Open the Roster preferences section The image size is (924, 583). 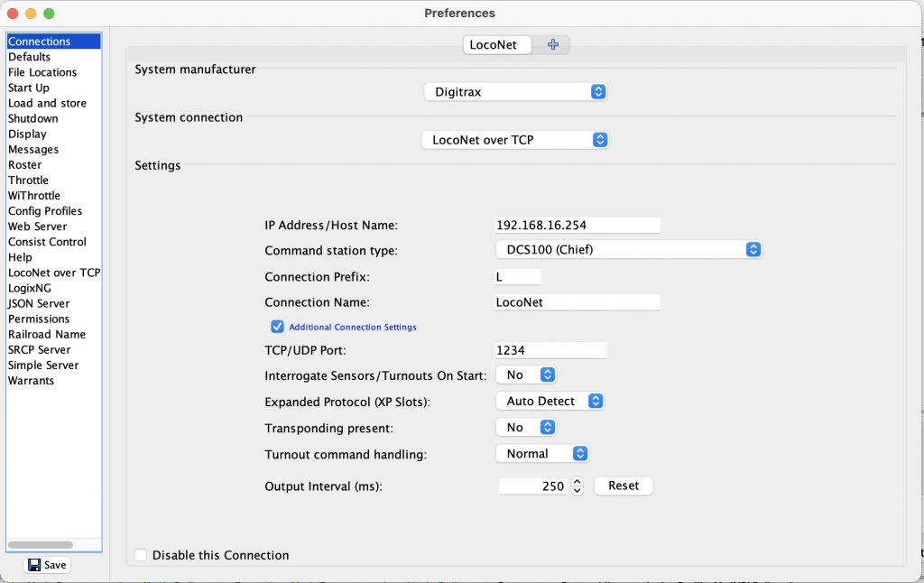pos(24,165)
